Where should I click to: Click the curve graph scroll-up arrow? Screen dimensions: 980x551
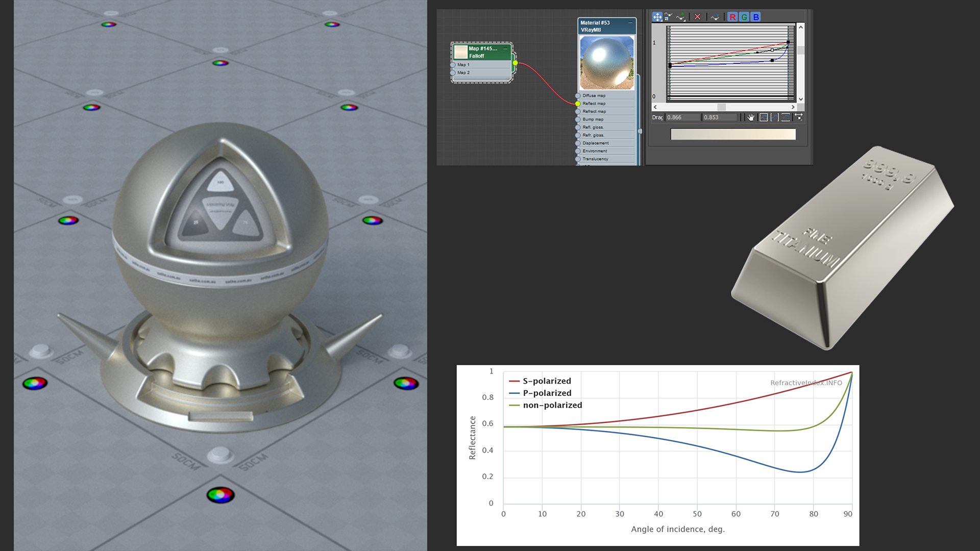click(x=801, y=27)
